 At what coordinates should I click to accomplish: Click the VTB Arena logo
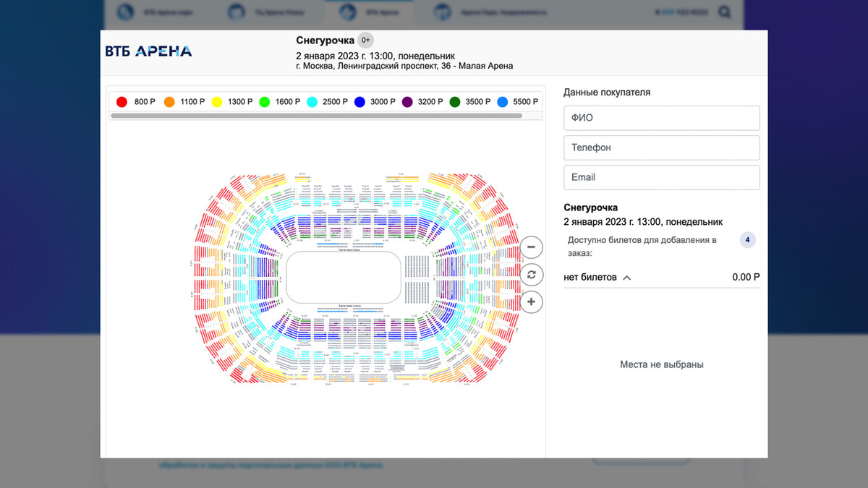[x=149, y=51]
